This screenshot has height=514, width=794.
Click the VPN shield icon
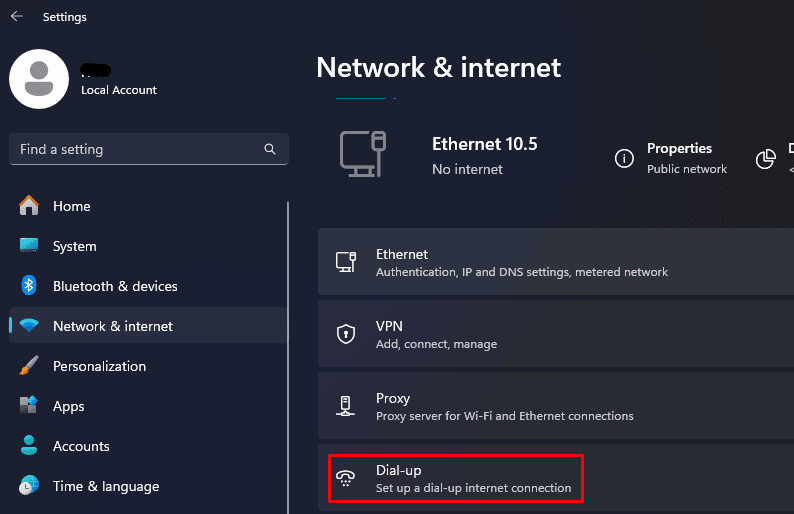pyautogui.click(x=346, y=334)
